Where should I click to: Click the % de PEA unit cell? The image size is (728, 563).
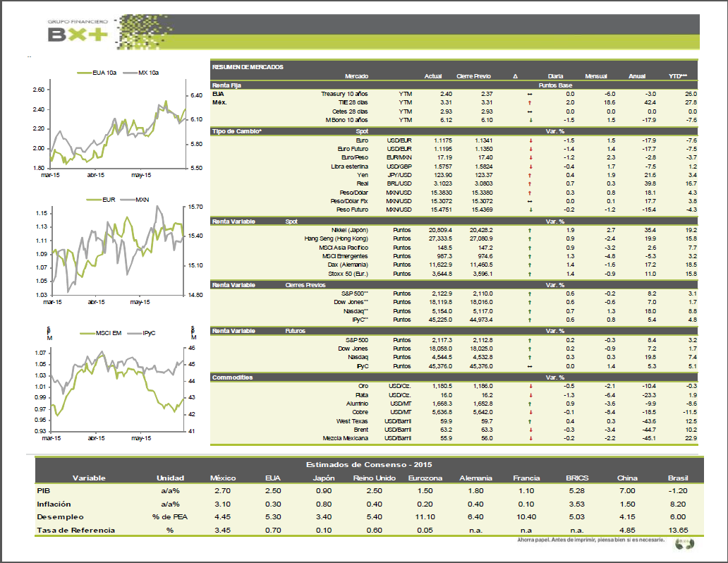[170, 517]
